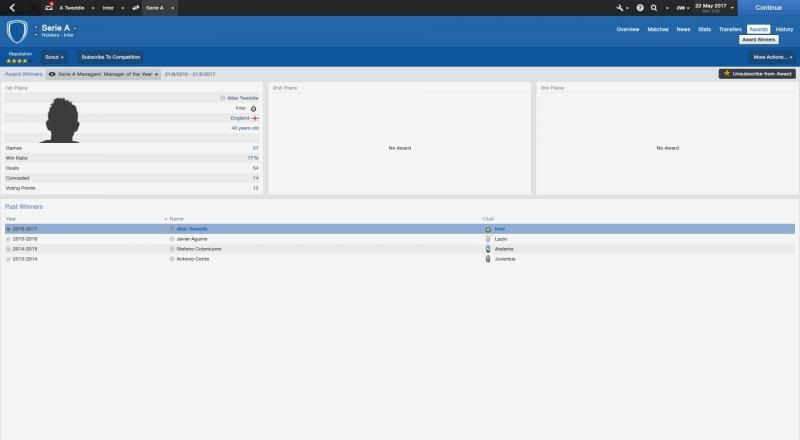
Task: Select the 2014-2015 row radio
Action: tap(8, 249)
